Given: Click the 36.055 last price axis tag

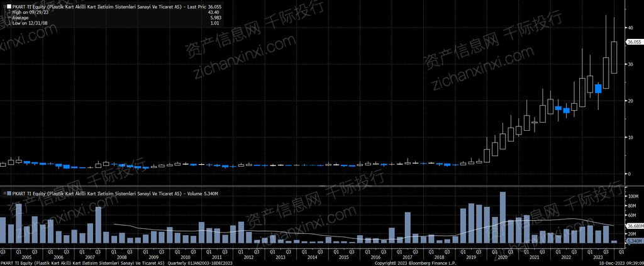Looking at the screenshot, I should [634, 42].
